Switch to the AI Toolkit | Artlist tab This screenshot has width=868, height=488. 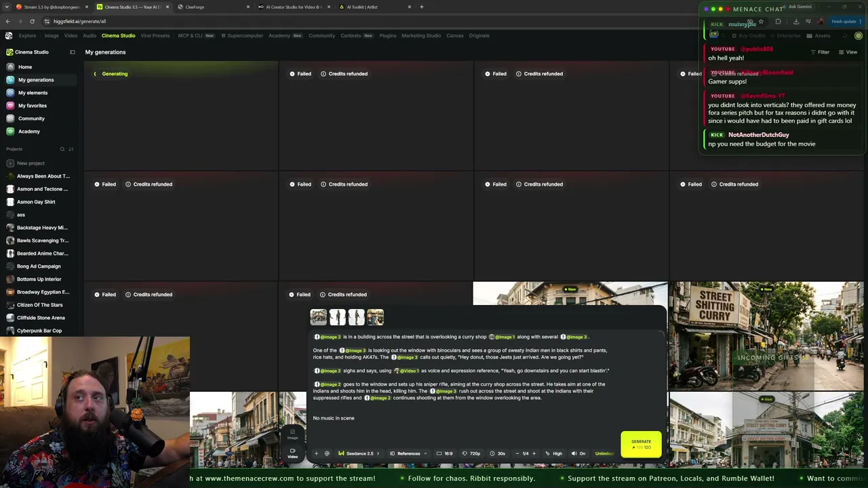tap(374, 7)
